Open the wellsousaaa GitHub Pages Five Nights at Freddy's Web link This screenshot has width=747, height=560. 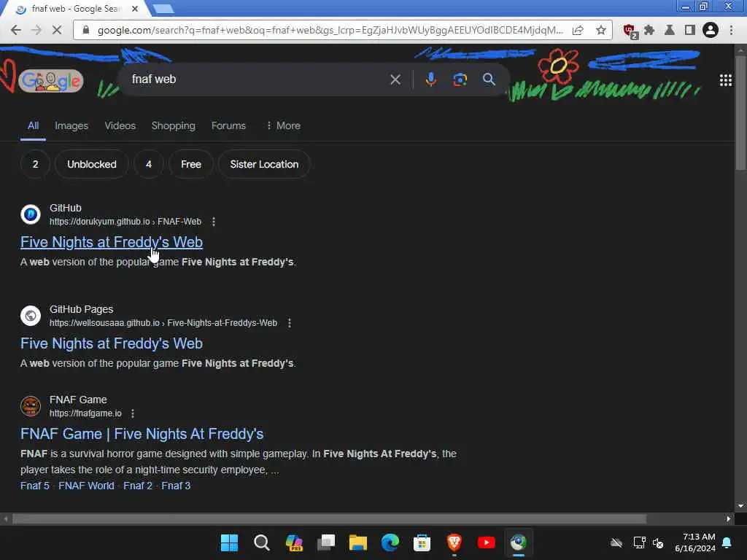tap(112, 344)
